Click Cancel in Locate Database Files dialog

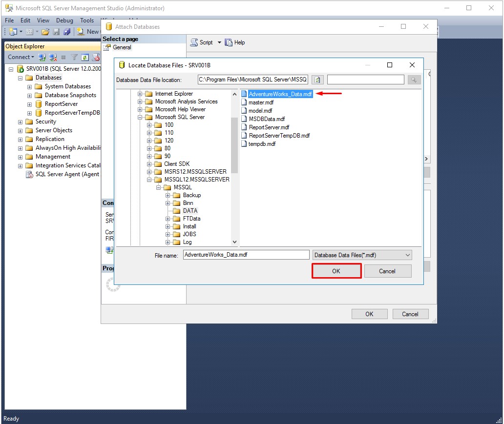387,271
